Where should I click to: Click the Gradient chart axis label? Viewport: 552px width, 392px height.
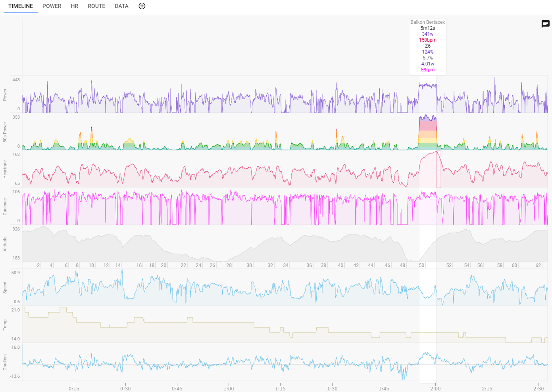5,362
